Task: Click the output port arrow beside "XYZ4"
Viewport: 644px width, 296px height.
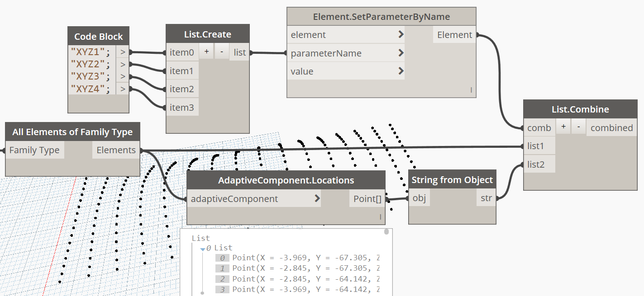Action: click(x=122, y=88)
